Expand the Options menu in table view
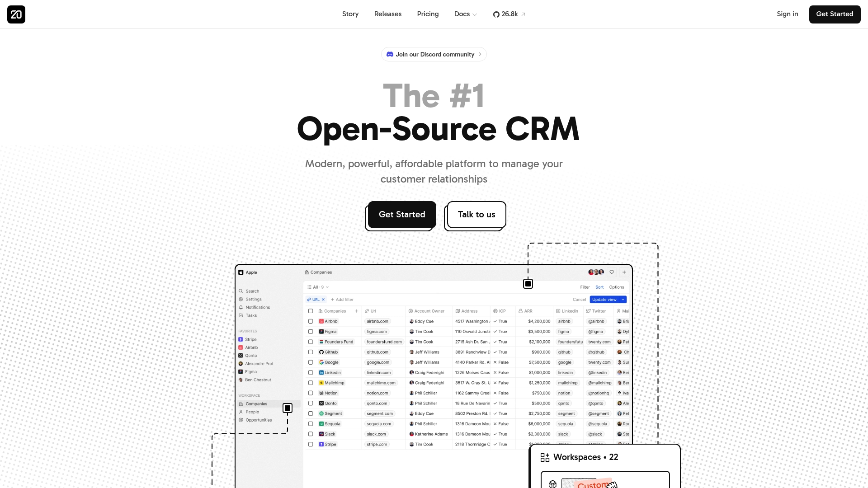The height and width of the screenshot is (488, 868). point(617,286)
